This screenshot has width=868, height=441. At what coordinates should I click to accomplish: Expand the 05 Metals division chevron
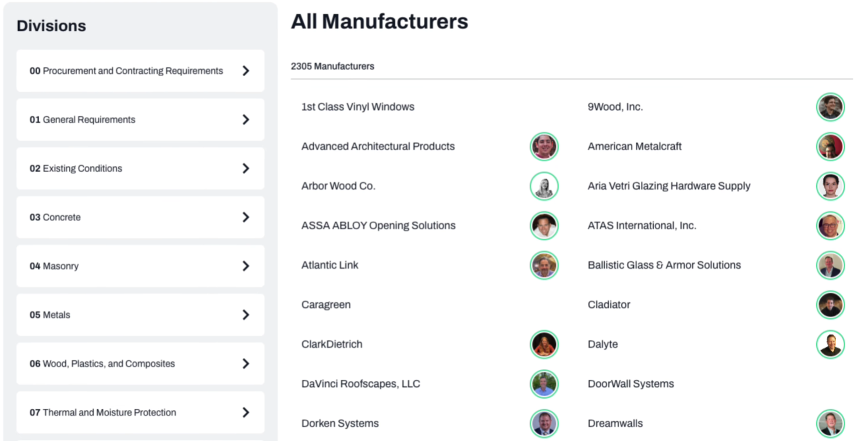coord(246,315)
